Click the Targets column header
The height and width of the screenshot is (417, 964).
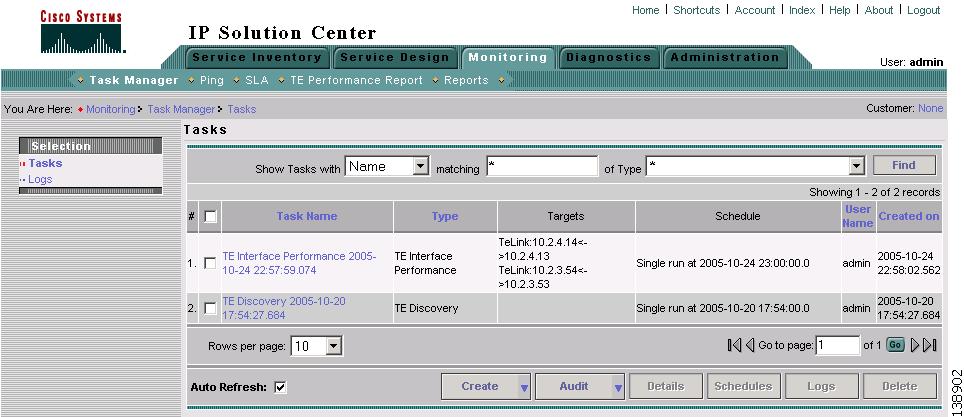click(x=566, y=216)
